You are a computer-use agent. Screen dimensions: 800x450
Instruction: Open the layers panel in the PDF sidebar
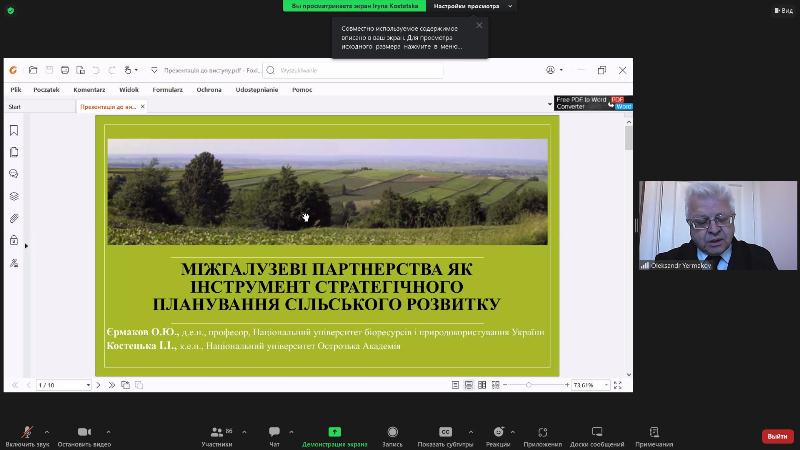(14, 196)
